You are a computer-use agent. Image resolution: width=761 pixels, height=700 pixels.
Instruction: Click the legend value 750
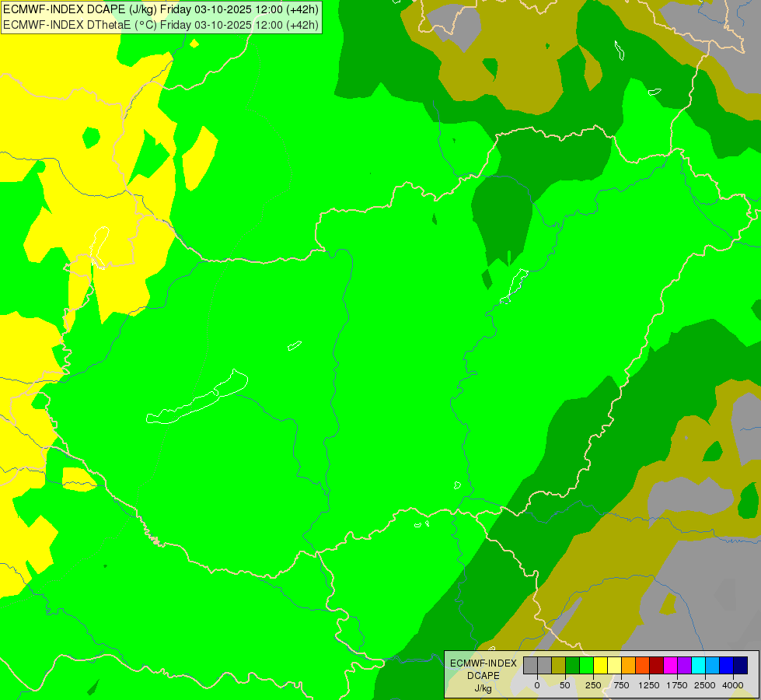click(x=621, y=685)
